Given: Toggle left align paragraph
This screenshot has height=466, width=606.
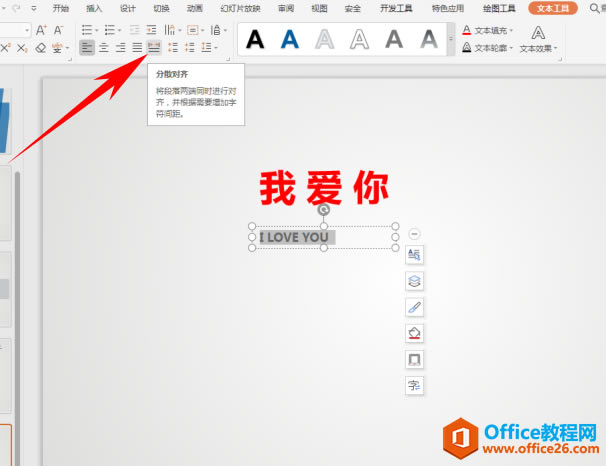Looking at the screenshot, I should (87, 48).
